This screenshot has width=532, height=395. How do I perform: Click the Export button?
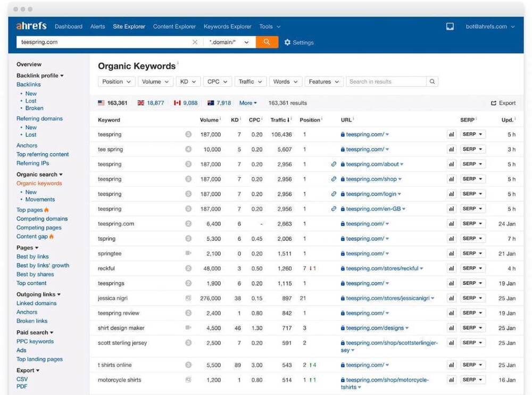503,103
